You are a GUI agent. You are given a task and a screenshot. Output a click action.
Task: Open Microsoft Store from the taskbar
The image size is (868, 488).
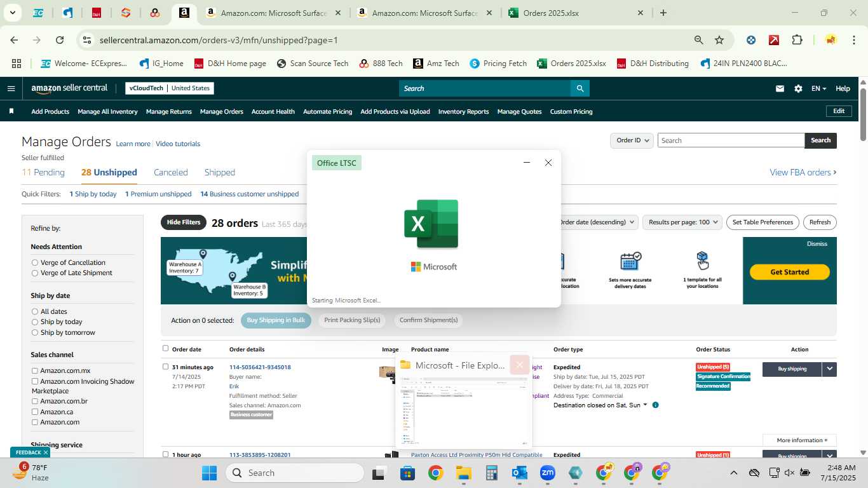tap(407, 473)
